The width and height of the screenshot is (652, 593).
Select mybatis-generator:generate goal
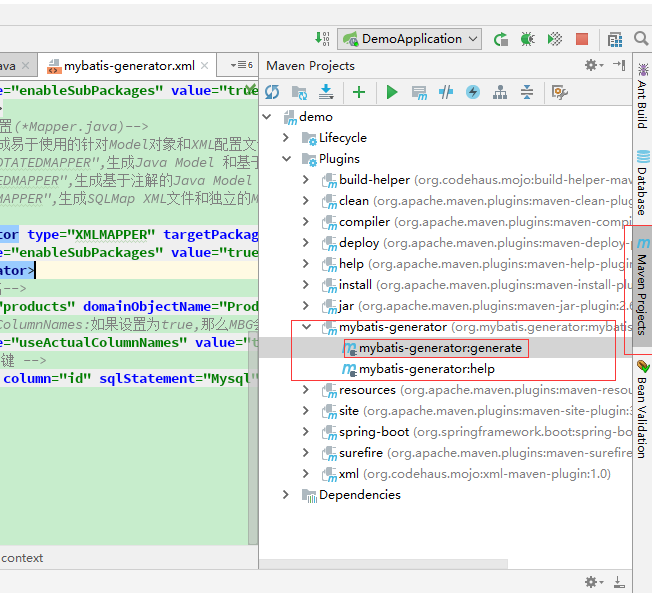click(x=440, y=348)
